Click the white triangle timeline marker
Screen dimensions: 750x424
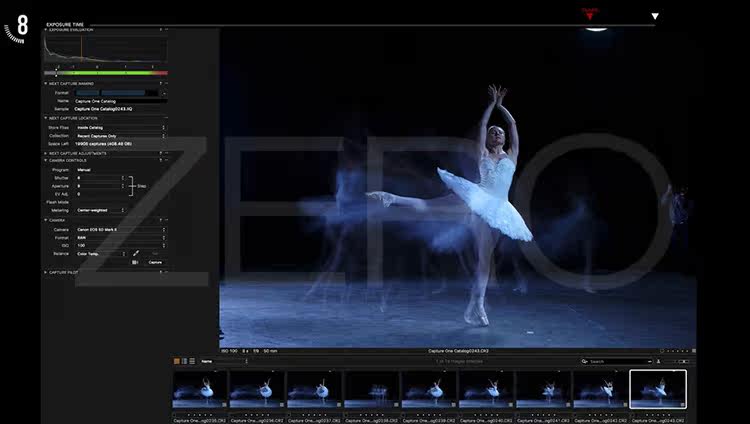655,16
